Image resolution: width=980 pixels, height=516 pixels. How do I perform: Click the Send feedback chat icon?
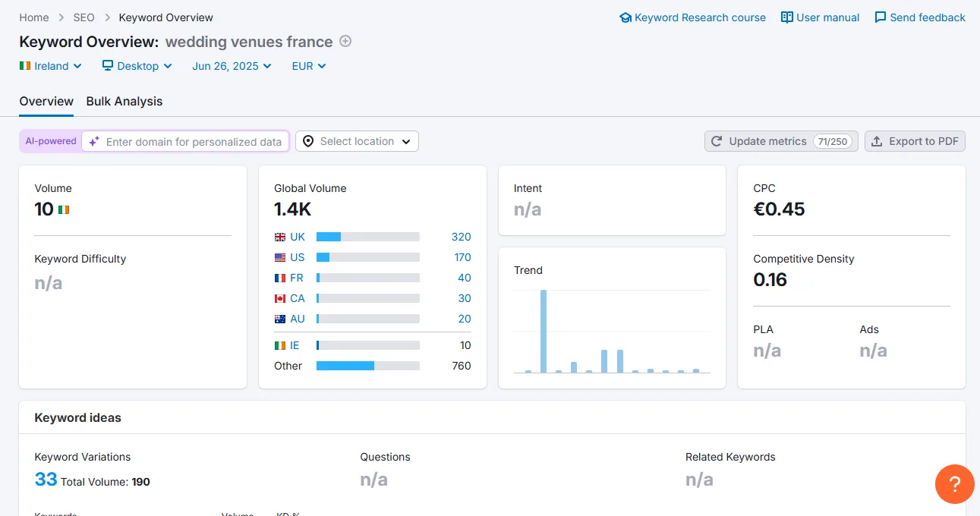click(881, 17)
